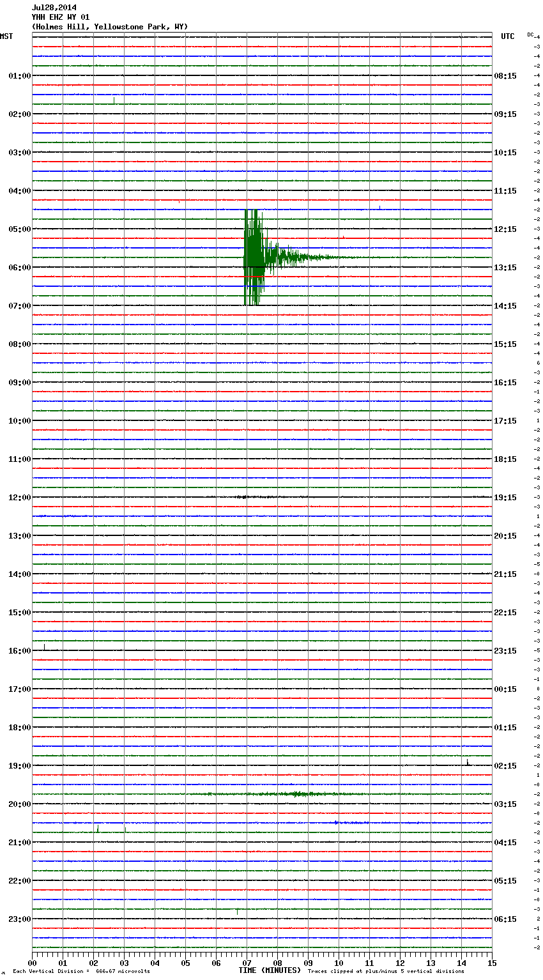This screenshot has width=543, height=980.
Task: Select the station code YHH EHZ WY 01
Action: pyautogui.click(x=61, y=17)
